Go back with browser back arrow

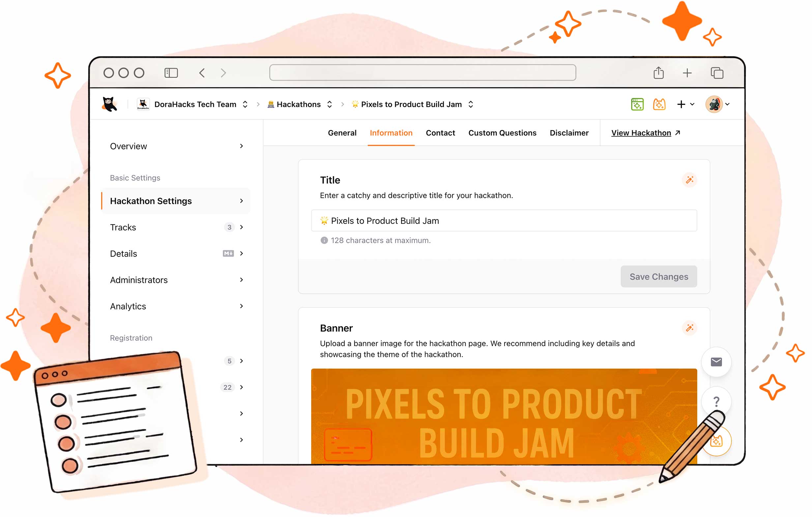click(202, 73)
